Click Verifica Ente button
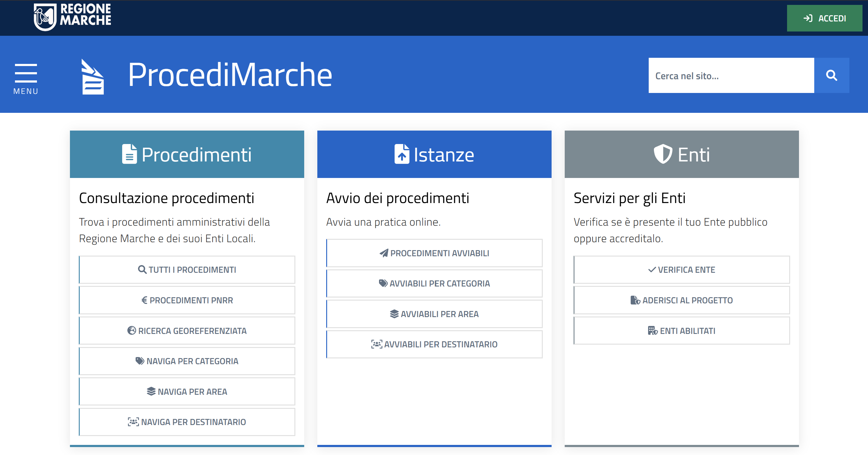 point(681,269)
